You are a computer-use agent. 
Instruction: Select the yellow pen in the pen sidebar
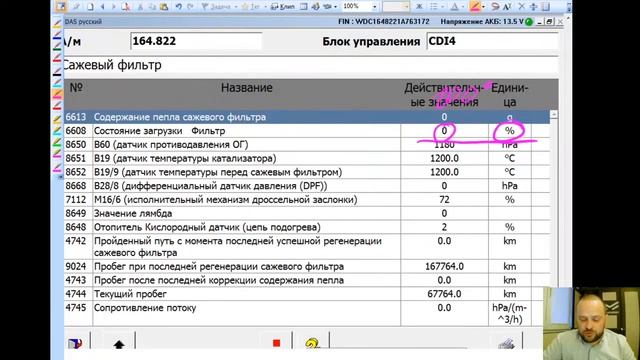pos(57,24)
